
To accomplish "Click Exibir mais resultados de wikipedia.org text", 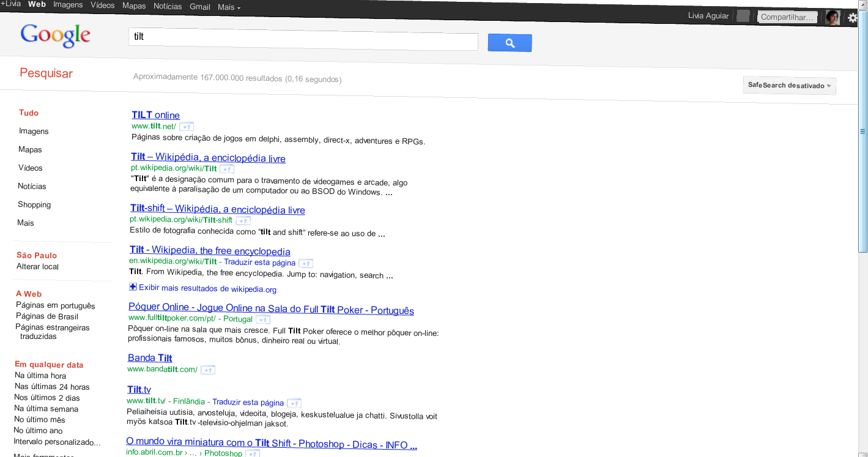I will [207, 289].
